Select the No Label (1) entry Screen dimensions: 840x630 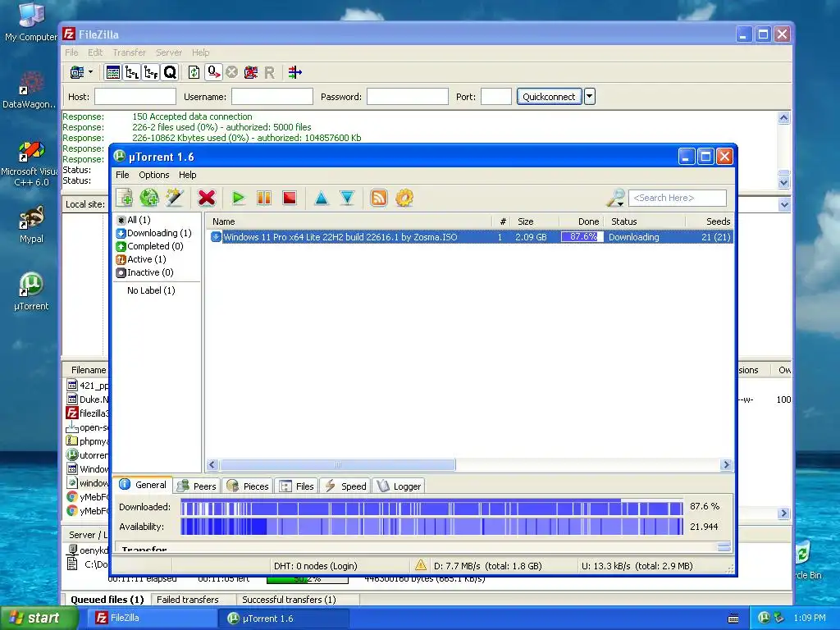coord(151,290)
